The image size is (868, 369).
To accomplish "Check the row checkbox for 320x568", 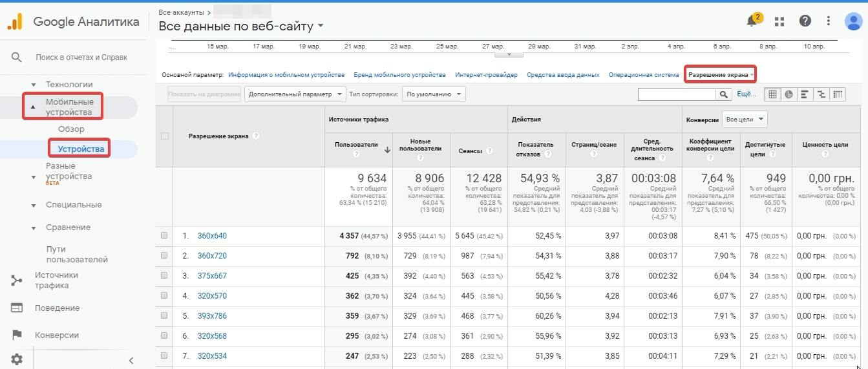I will click(x=164, y=336).
